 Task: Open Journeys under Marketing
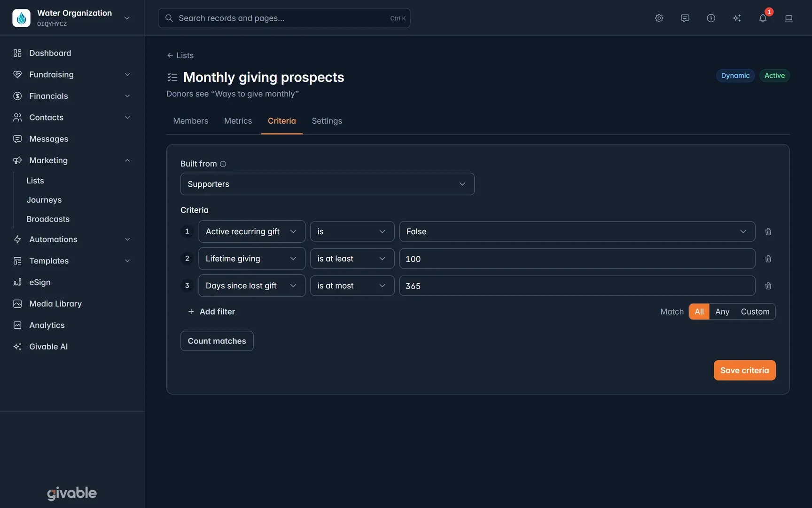coord(44,200)
